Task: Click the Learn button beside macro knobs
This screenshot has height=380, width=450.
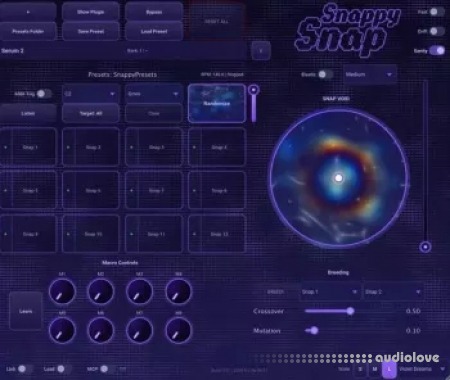Action: pos(26,311)
